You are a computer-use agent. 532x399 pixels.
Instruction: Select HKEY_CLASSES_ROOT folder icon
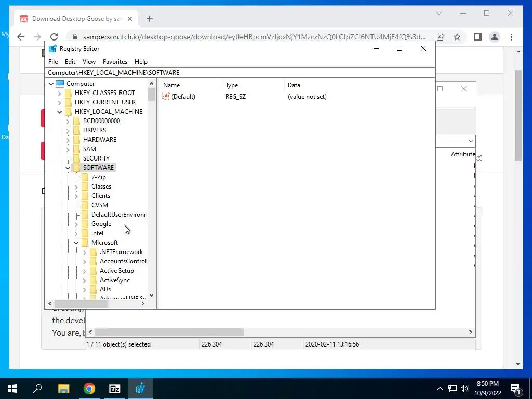coord(68,93)
